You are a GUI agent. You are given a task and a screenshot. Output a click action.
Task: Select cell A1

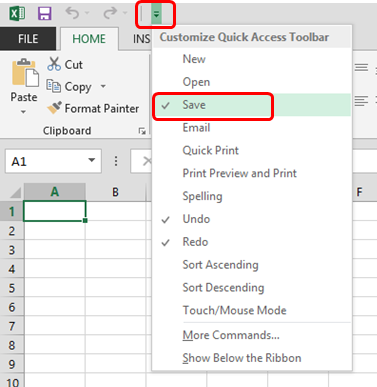[x=55, y=211]
